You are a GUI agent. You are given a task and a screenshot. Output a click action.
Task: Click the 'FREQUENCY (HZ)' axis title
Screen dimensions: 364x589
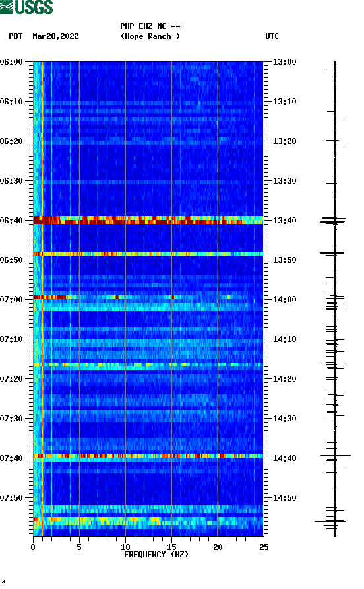point(156,555)
